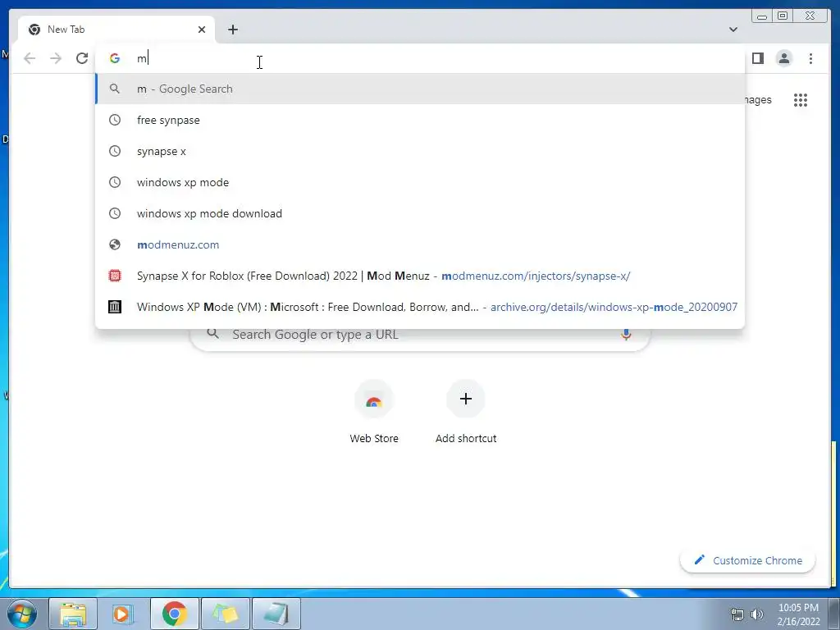Select the 'm - Google Search' suggestion
The height and width of the screenshot is (630, 840).
(420, 89)
